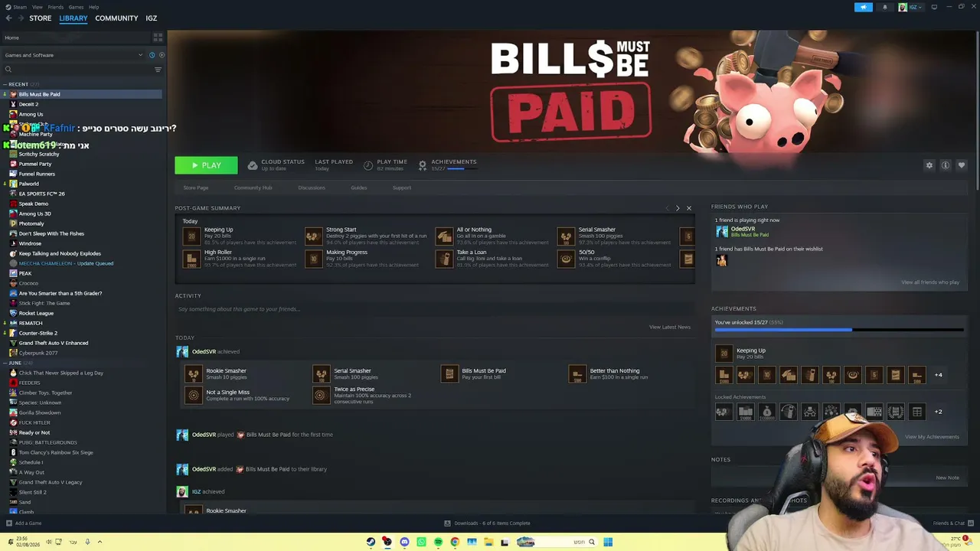Viewport: 980px width, 551px height.
Task: Open Better than Nothing achievement icon
Action: pos(577,373)
